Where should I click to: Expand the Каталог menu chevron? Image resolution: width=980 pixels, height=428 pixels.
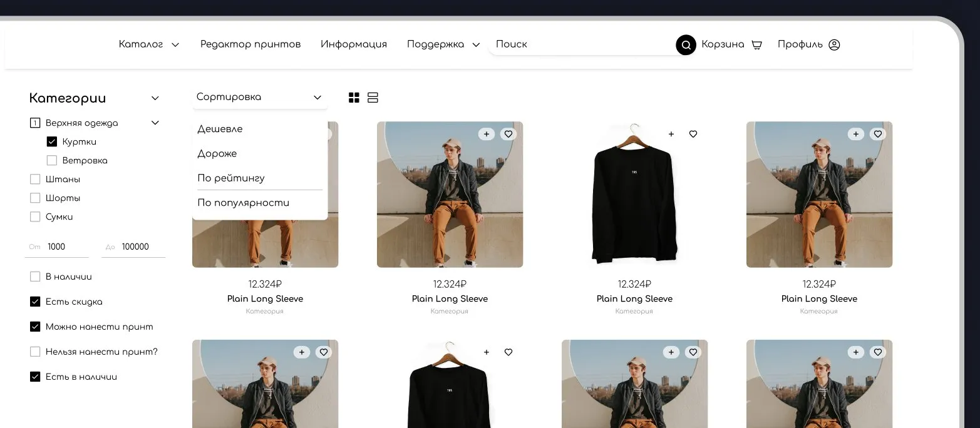tap(175, 45)
